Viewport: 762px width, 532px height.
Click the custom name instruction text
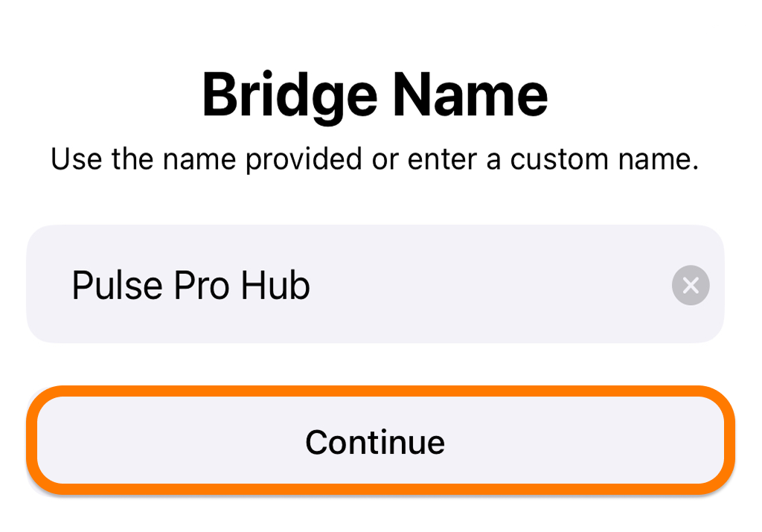(x=375, y=159)
